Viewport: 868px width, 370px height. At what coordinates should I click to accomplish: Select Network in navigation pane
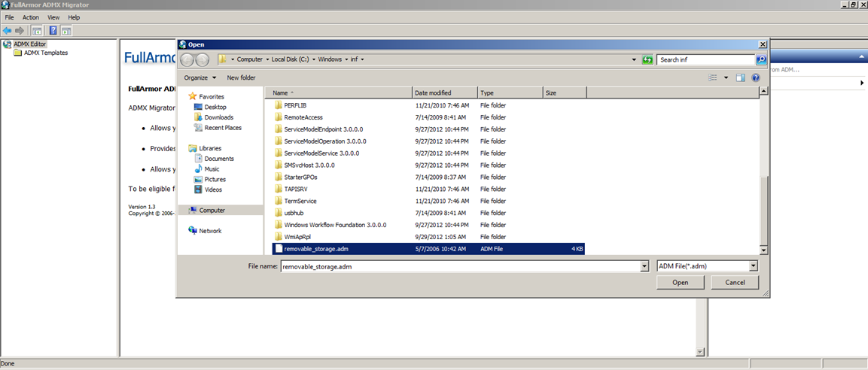[x=210, y=231]
